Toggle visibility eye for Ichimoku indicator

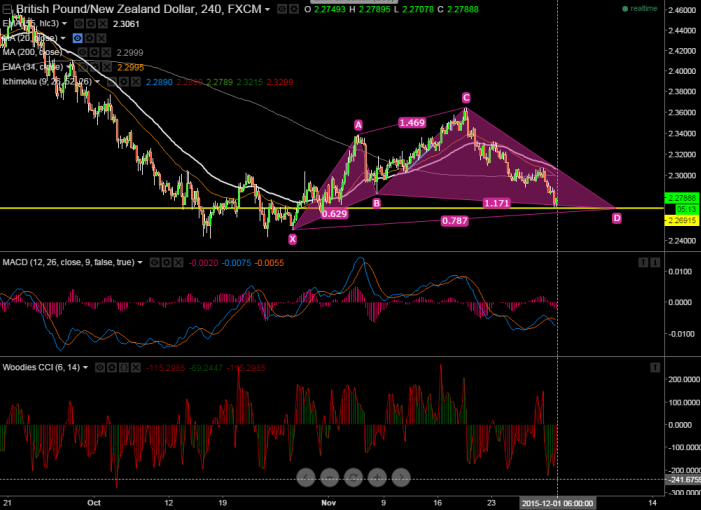click(x=112, y=82)
